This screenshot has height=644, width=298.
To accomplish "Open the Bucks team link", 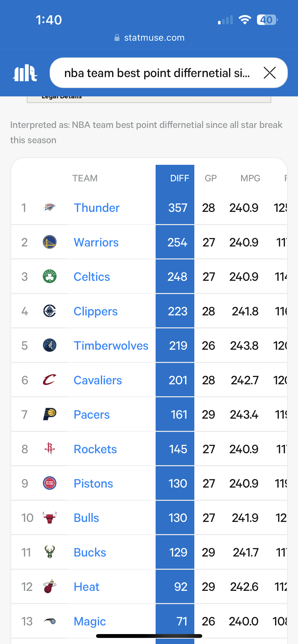I will coord(90,552).
